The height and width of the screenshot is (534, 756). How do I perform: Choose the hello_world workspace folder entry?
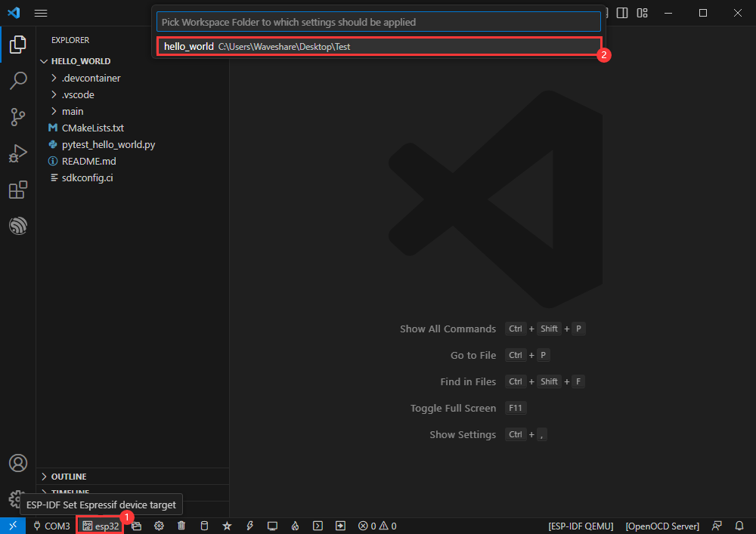pos(380,47)
